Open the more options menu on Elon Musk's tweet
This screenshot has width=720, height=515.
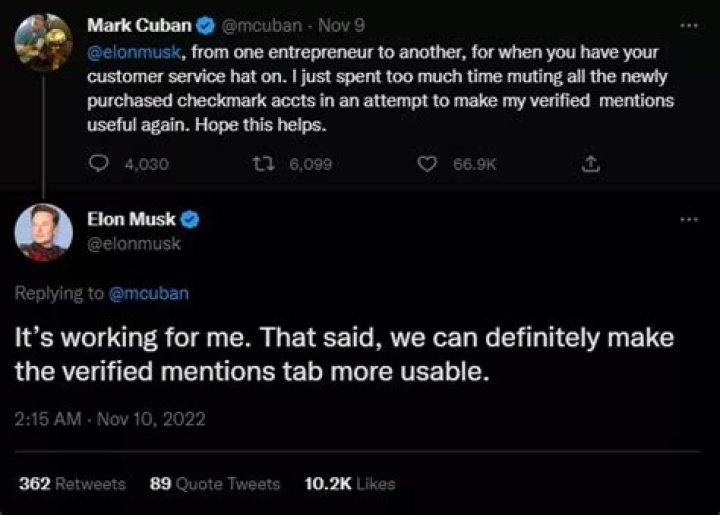coord(687,220)
